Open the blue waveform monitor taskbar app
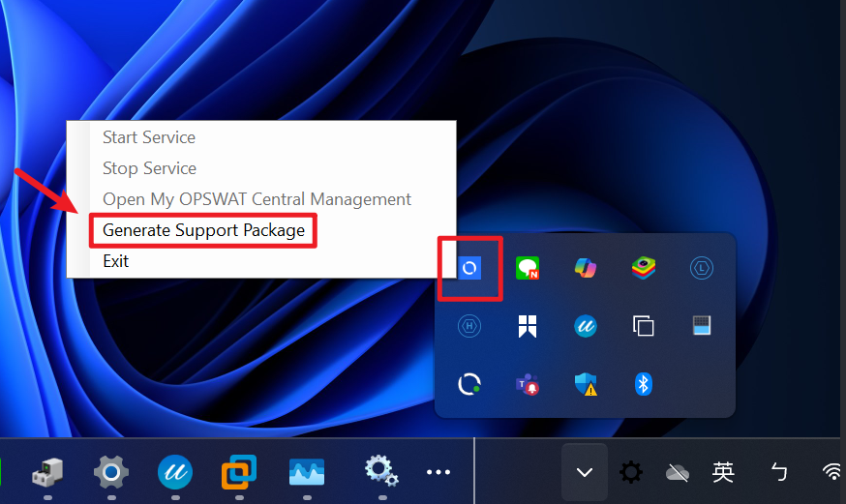 point(307,472)
